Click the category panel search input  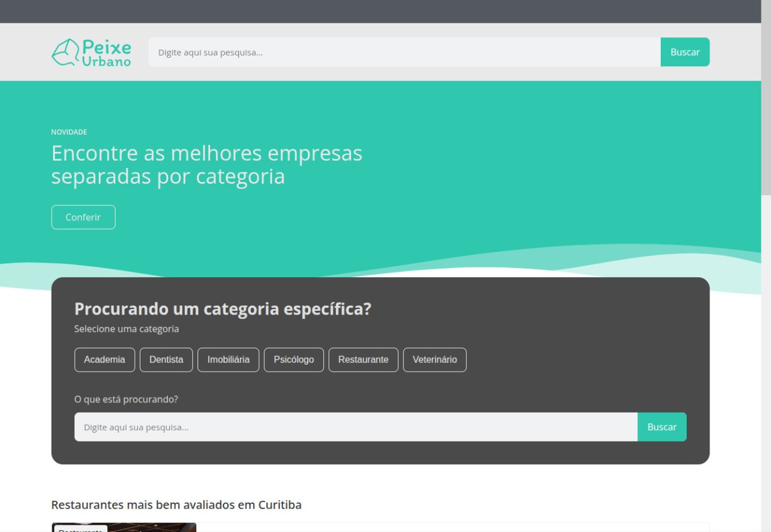pos(355,427)
